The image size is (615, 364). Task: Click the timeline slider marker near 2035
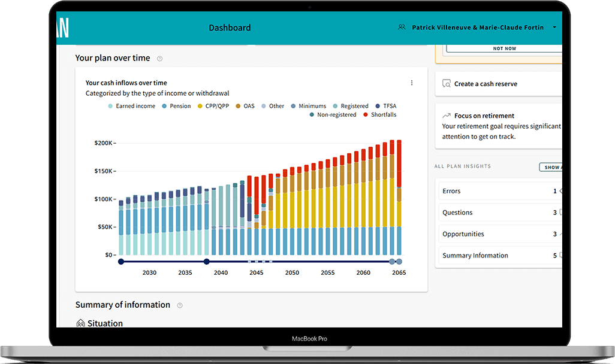tap(206, 261)
